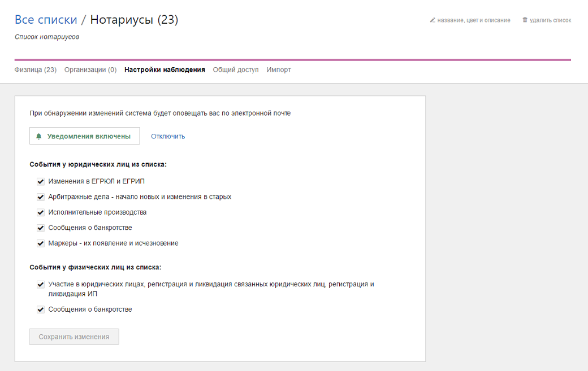Select 'Настройки наблюдения' tab
Viewport: 588px width, 371px height.
(165, 70)
